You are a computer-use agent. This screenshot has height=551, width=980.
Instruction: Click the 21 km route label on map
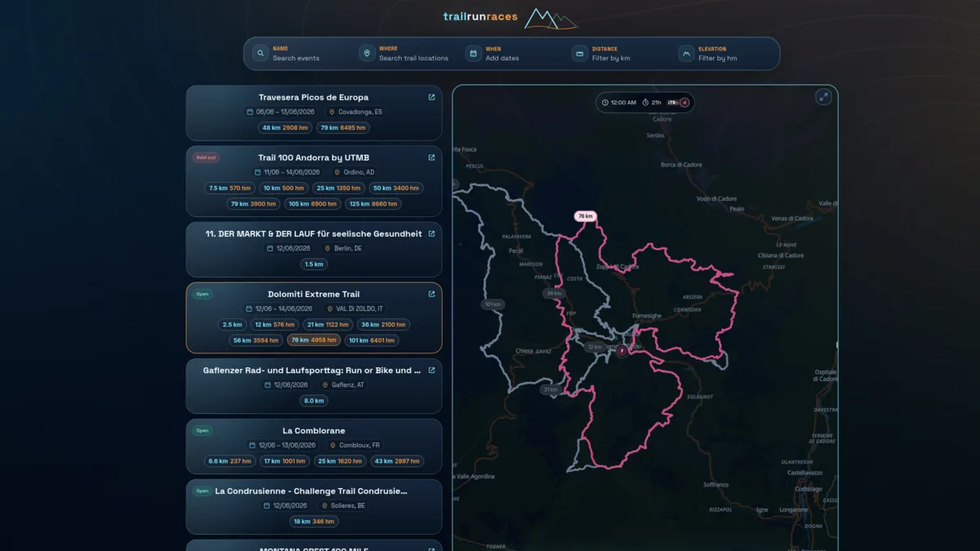(x=550, y=389)
